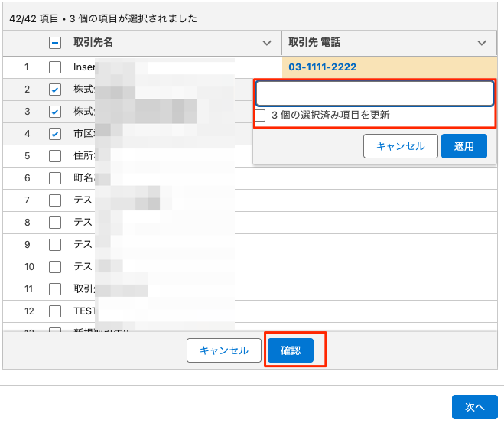This screenshot has height=433, width=504.
Task: Click キャンセル next to 確認 button
Action: coord(223,350)
